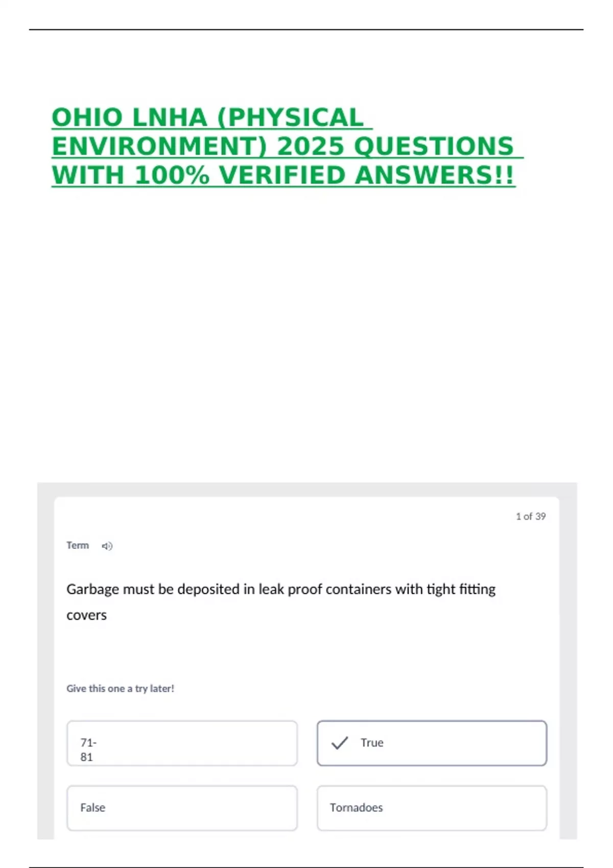Viewport: 613px width, 868px height.
Task: Click the Term label
Action: click(78, 545)
